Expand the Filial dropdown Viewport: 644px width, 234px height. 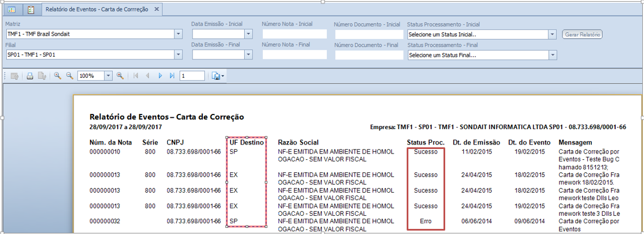(178, 55)
